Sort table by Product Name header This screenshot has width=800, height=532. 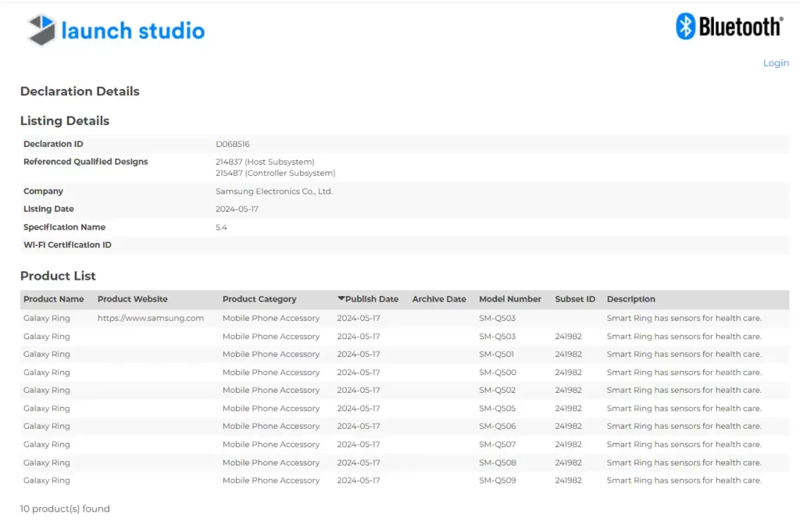(54, 299)
